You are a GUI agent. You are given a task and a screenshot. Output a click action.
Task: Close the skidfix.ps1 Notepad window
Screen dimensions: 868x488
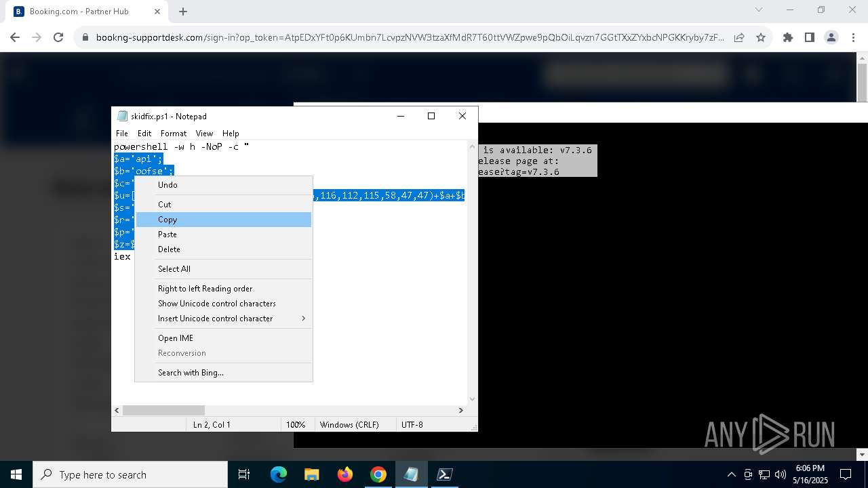(462, 116)
